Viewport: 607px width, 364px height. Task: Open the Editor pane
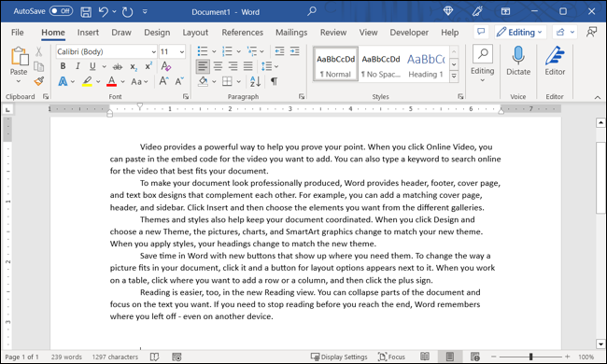tap(555, 61)
